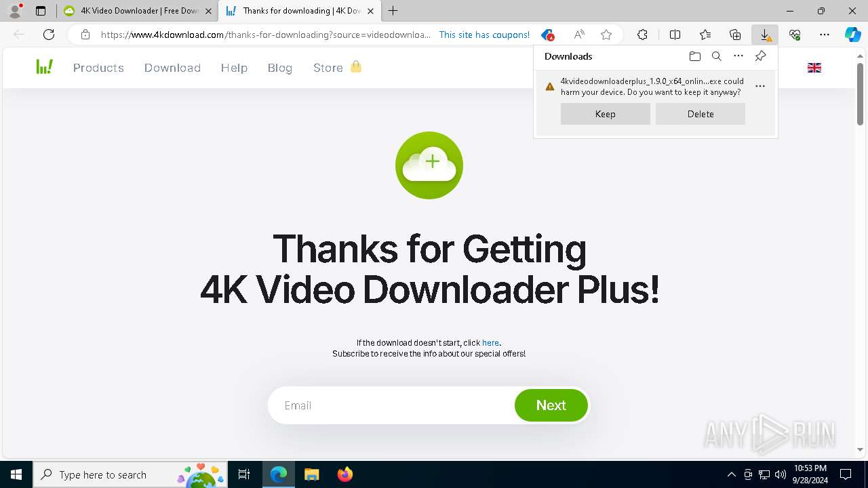
Task: Keep the downloaded exe file
Action: (606, 114)
